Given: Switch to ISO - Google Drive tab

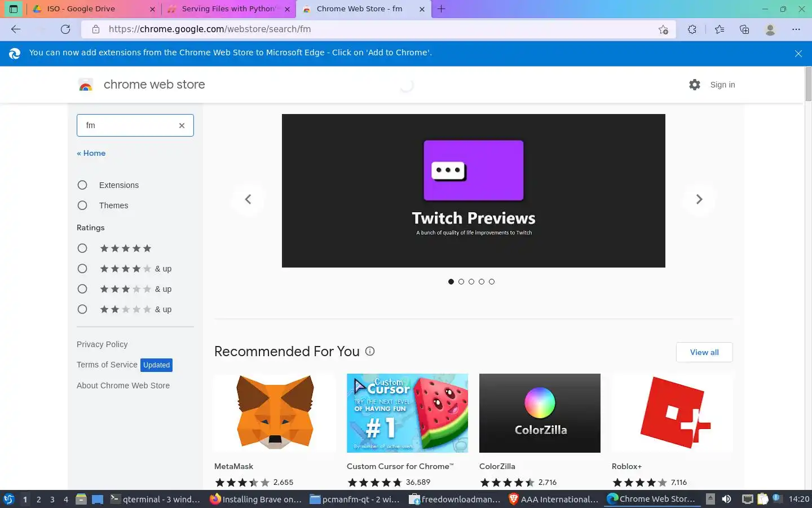Looking at the screenshot, I should coord(93,9).
